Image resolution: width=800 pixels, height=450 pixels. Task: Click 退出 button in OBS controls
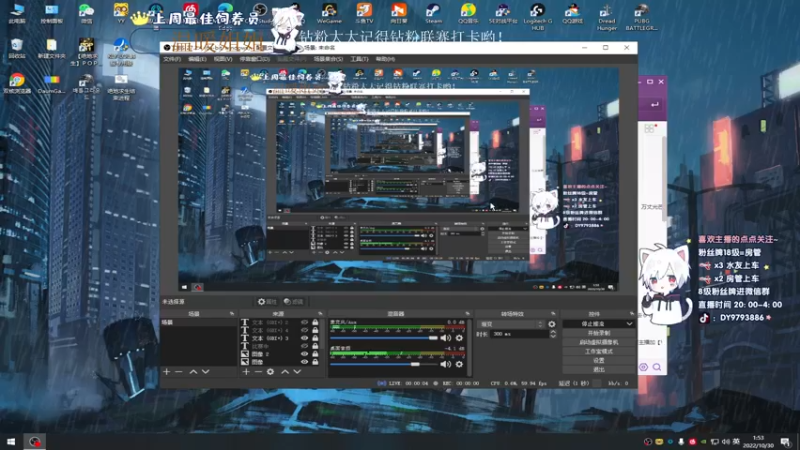click(599, 369)
